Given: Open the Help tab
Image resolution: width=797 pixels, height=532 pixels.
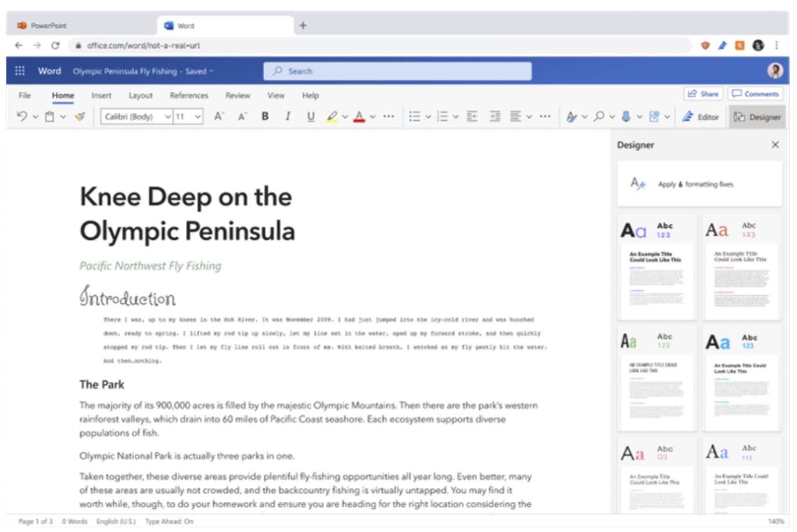Looking at the screenshot, I should coord(310,95).
